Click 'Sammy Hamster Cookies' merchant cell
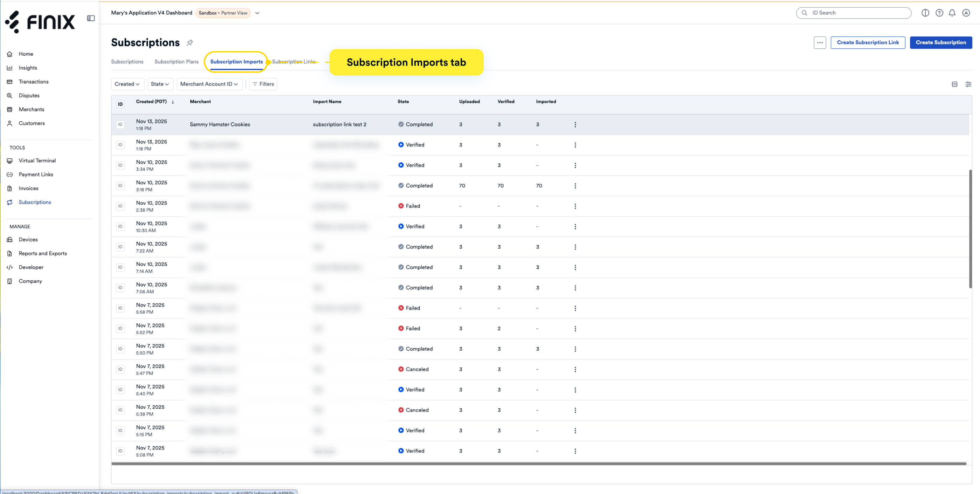This screenshot has width=980, height=494. tap(220, 124)
